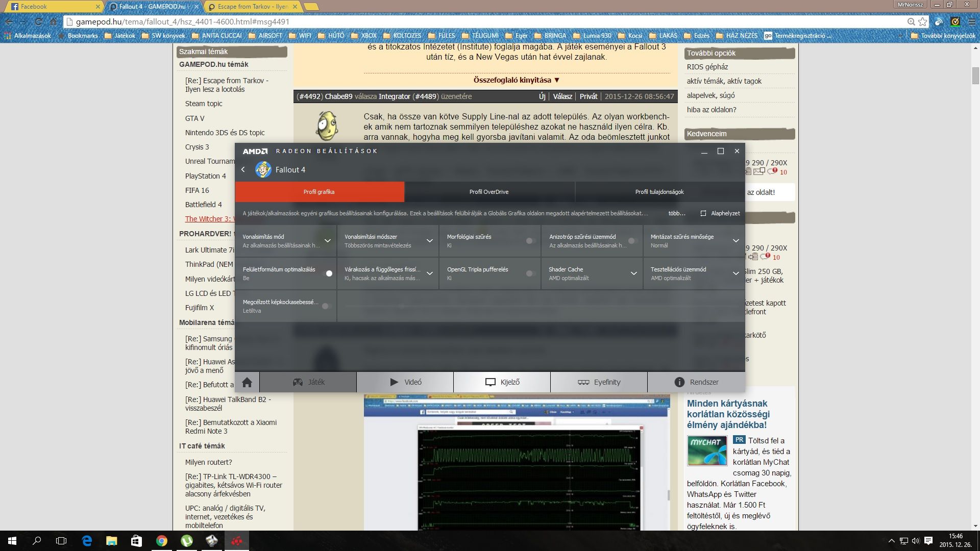Open the Videó play-icon section
The height and width of the screenshot is (551, 980).
click(x=405, y=382)
